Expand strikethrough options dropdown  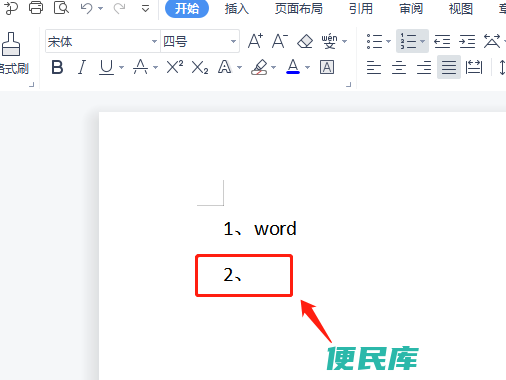155,68
